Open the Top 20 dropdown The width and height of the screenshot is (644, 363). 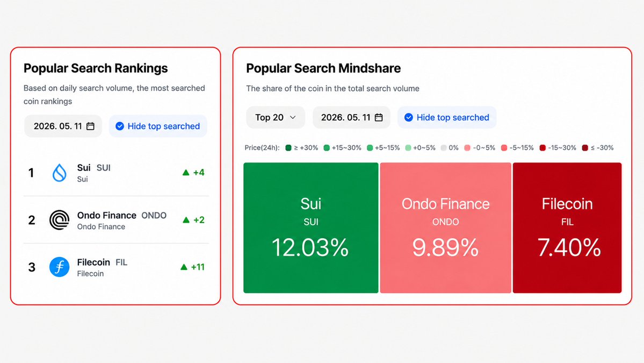pos(276,118)
